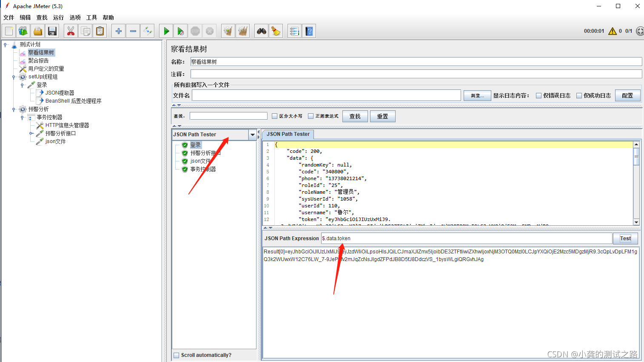Select 聚合报告 in the test tree
Image resolution: width=644 pixels, height=362 pixels.
tap(38, 60)
